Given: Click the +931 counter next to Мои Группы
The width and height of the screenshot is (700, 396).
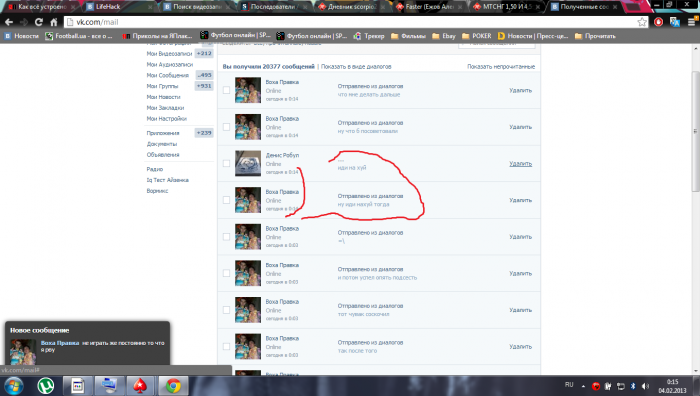Looking at the screenshot, I should pos(204,86).
